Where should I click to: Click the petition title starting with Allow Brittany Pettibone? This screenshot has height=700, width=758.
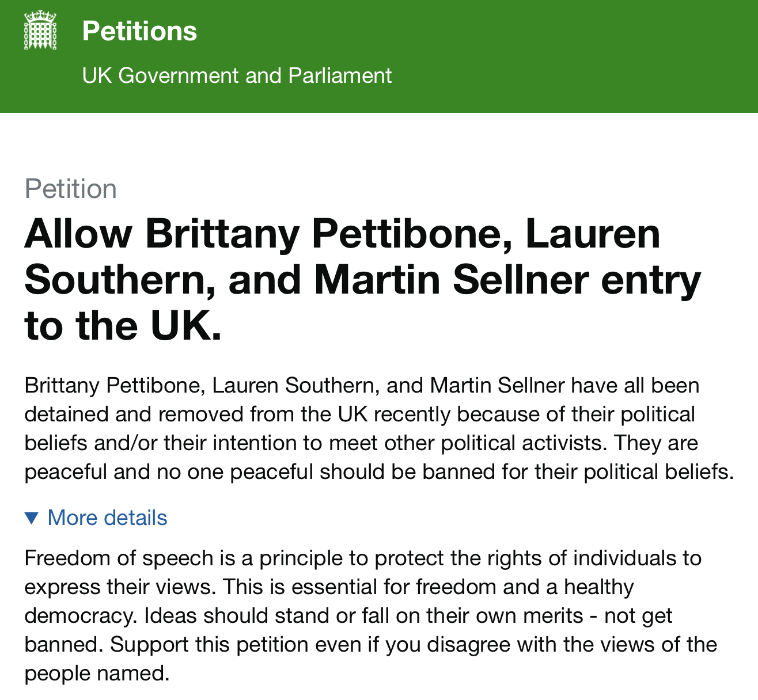point(342,234)
